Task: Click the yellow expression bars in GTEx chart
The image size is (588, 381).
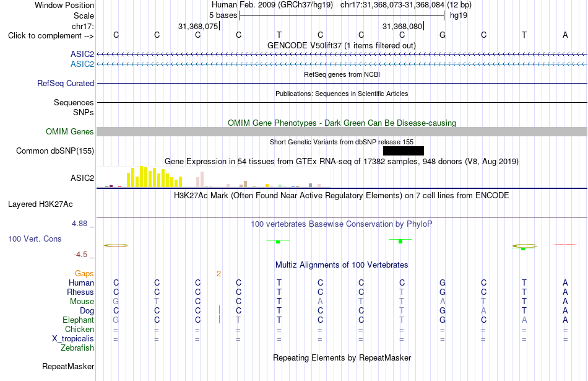Action: coord(155,177)
